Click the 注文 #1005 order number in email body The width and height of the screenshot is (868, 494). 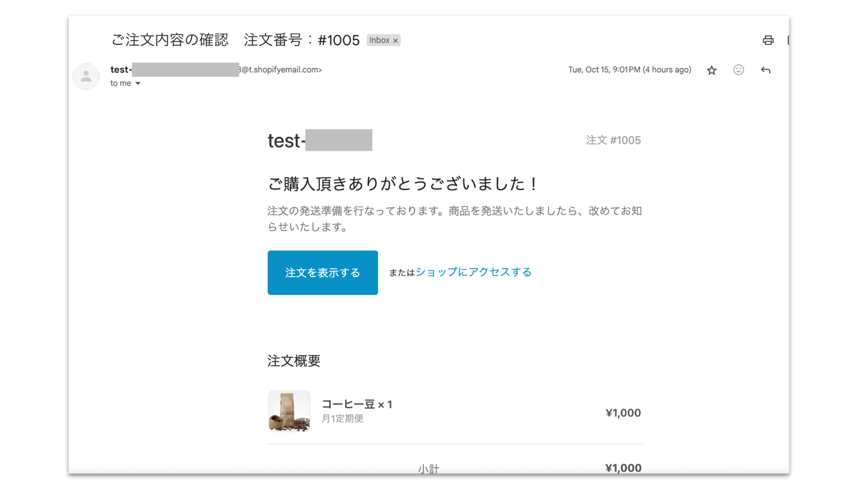tap(613, 140)
